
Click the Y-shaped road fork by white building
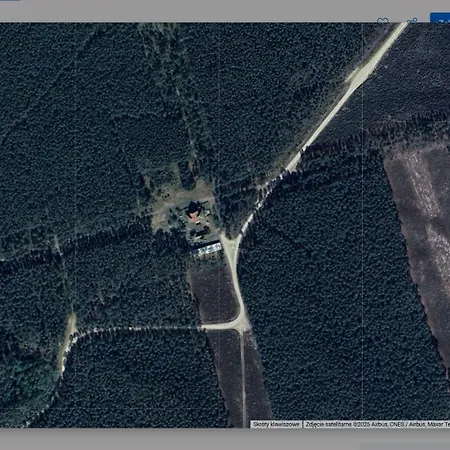click(x=231, y=241)
